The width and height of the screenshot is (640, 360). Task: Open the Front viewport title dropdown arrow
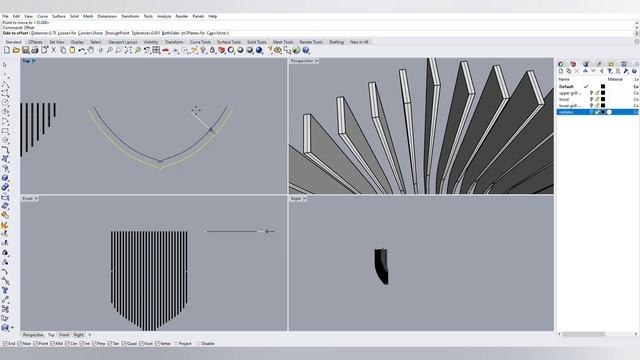click(36, 198)
